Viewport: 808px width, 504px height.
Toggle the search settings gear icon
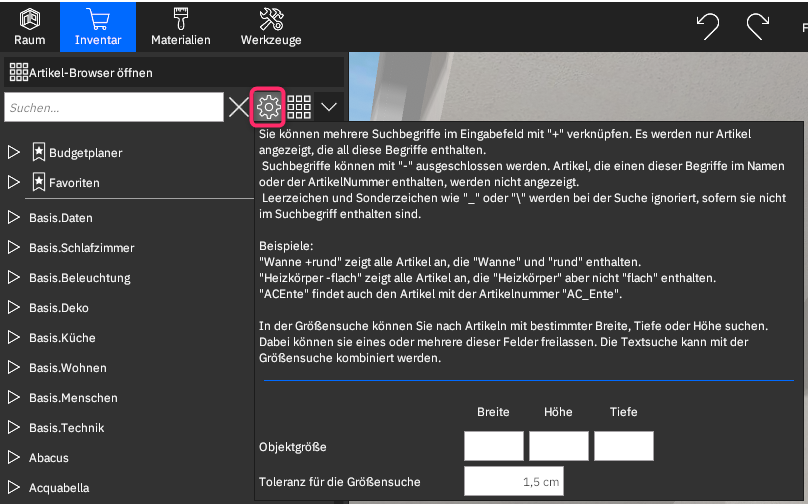pos(268,107)
